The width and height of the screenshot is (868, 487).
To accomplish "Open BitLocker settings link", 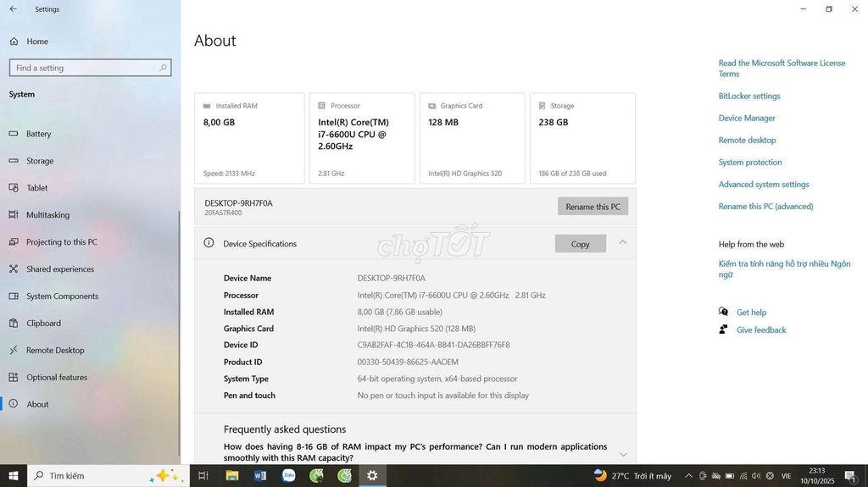I will point(749,96).
